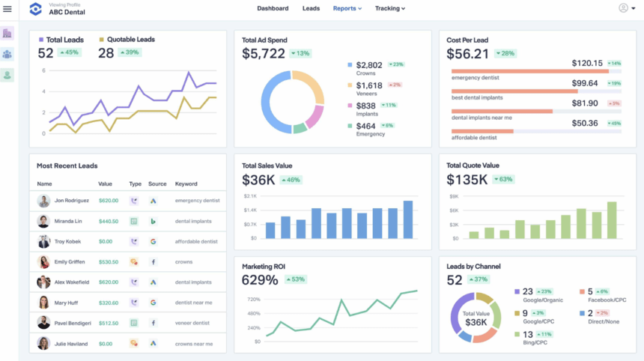
Task: Open Miranda Lin lead name
Action: (68, 221)
